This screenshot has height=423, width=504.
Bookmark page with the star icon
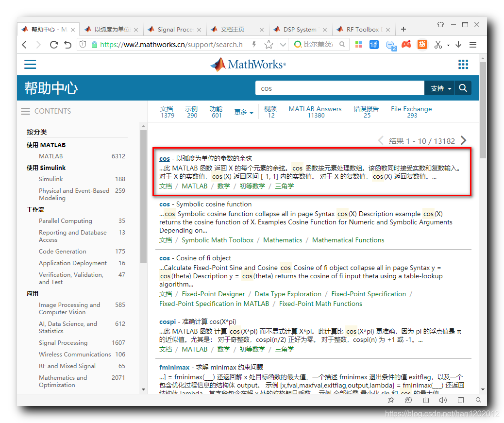(x=269, y=45)
